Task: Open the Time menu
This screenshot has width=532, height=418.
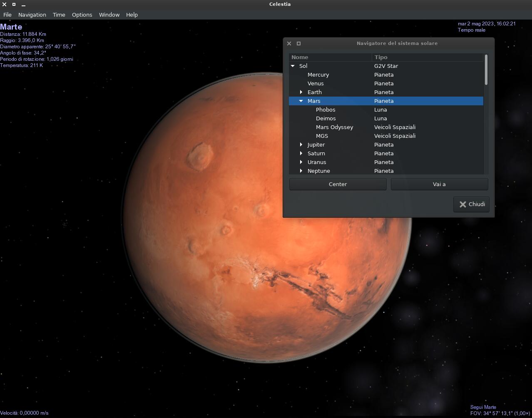Action: 59,15
